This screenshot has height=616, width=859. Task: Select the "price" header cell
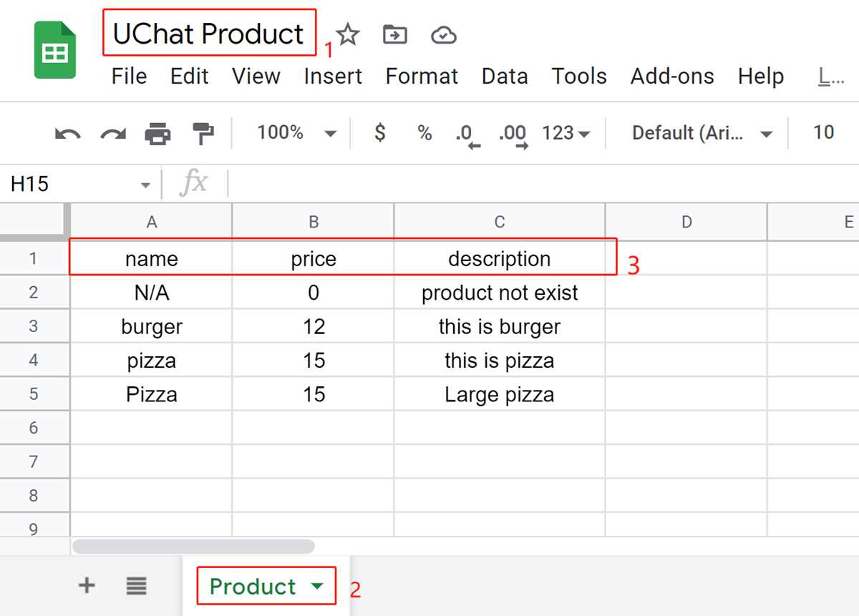(313, 258)
